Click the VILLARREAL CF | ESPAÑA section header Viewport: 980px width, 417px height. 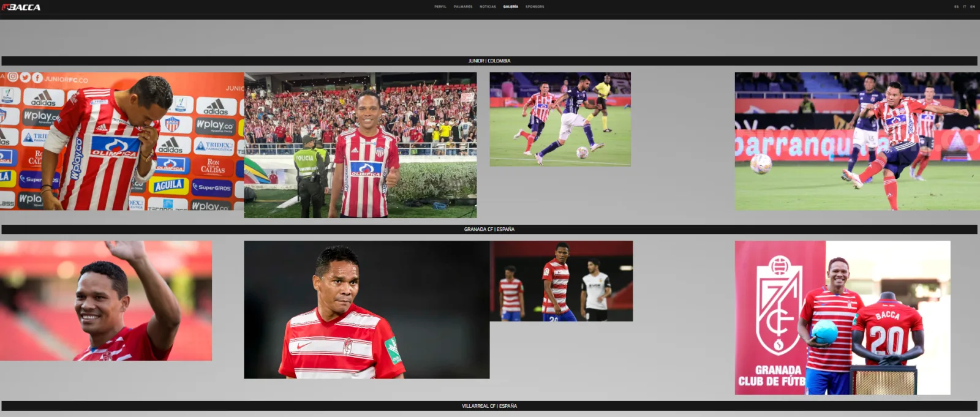point(489,406)
